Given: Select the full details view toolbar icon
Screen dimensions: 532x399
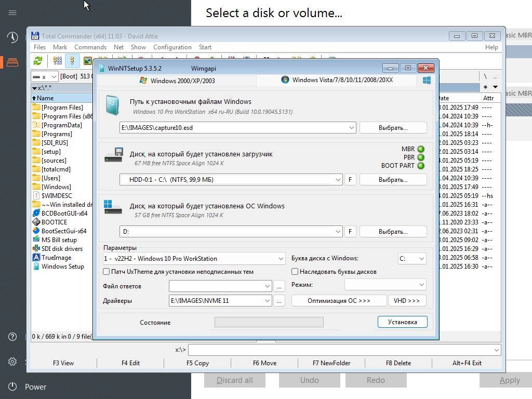Looking at the screenshot, I should coord(72,61).
